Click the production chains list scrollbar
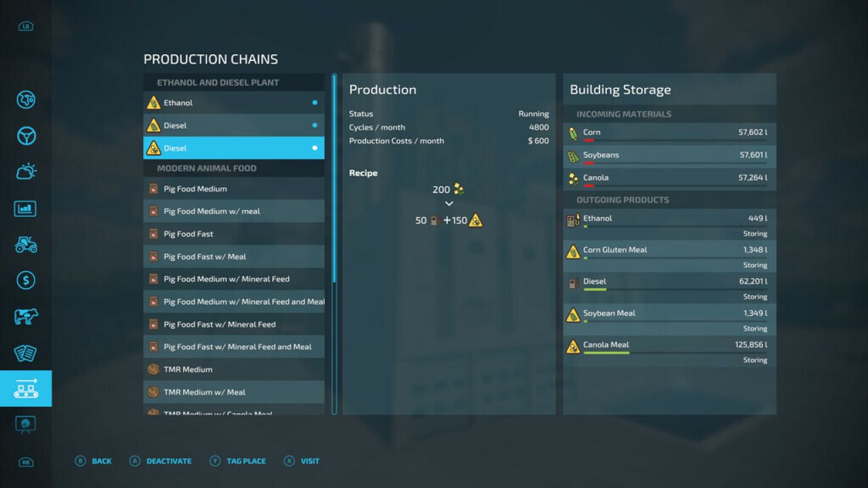The image size is (868, 488). point(334,244)
